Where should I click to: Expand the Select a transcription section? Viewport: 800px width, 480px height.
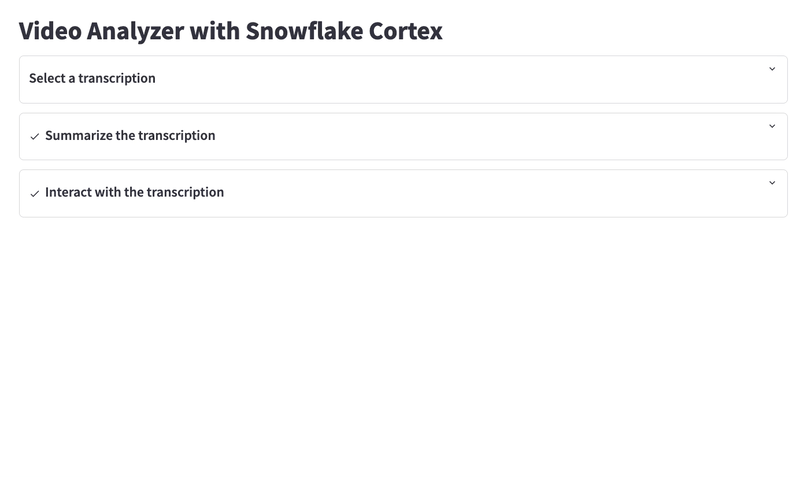403,80
